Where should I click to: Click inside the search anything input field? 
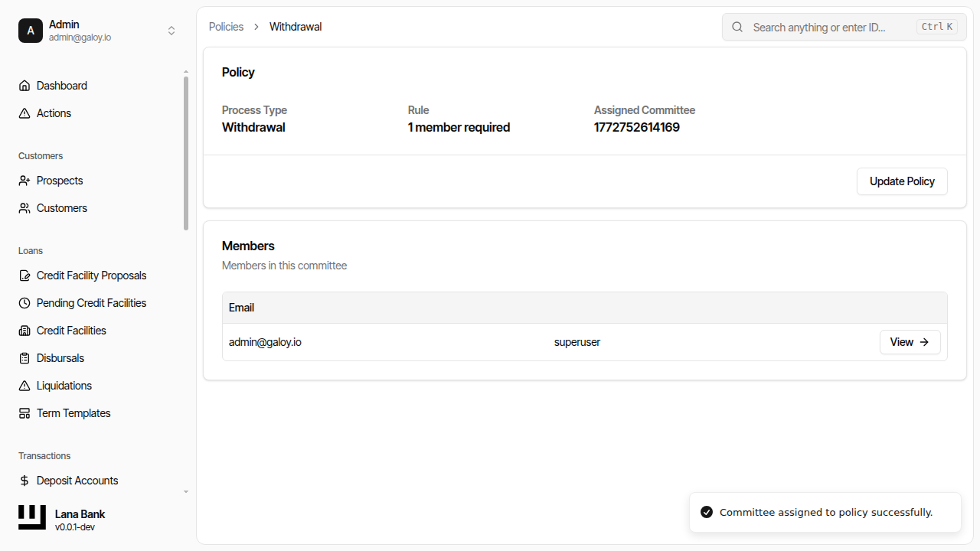pos(827,27)
